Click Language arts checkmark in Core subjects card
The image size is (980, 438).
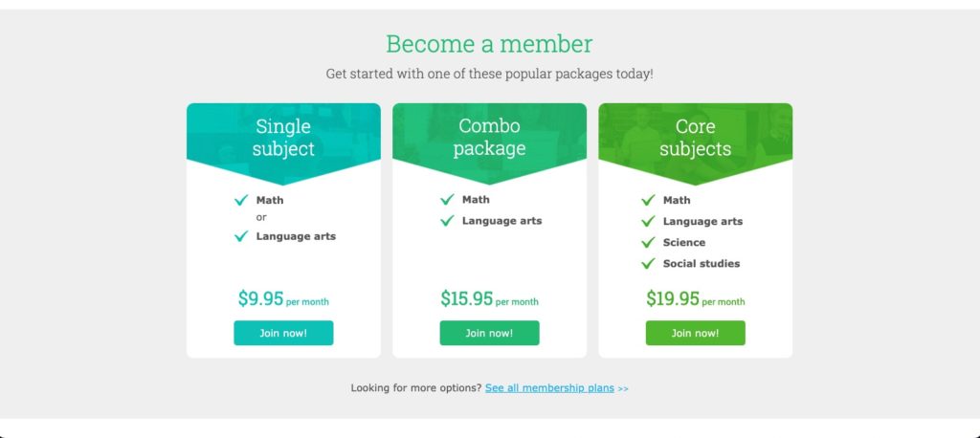tap(648, 221)
